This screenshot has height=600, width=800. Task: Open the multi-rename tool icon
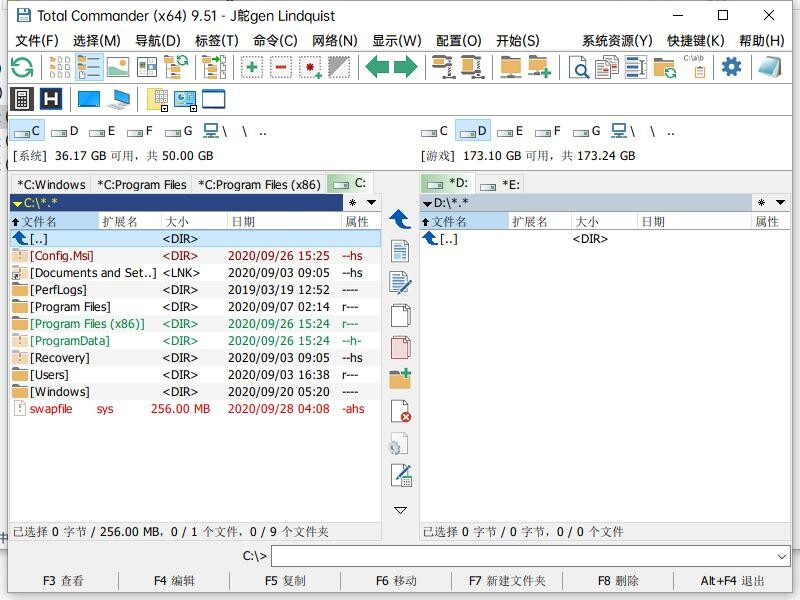point(636,67)
